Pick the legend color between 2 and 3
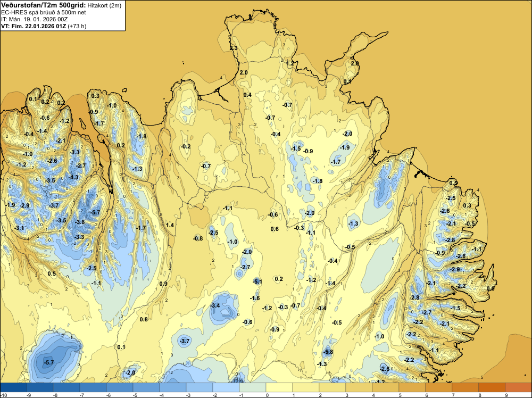Screen dimensions: 532x398 pyautogui.click(x=332, y=387)
